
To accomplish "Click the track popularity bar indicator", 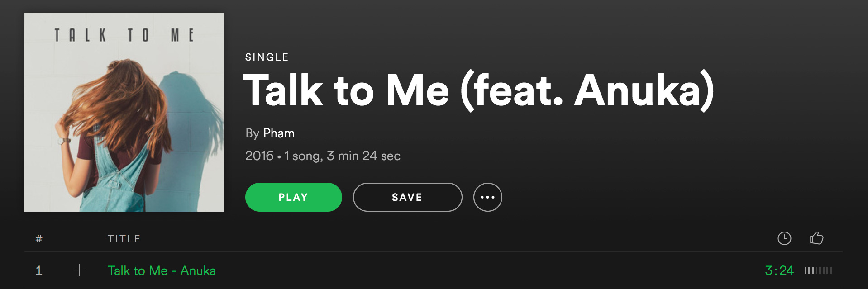I will (x=818, y=270).
